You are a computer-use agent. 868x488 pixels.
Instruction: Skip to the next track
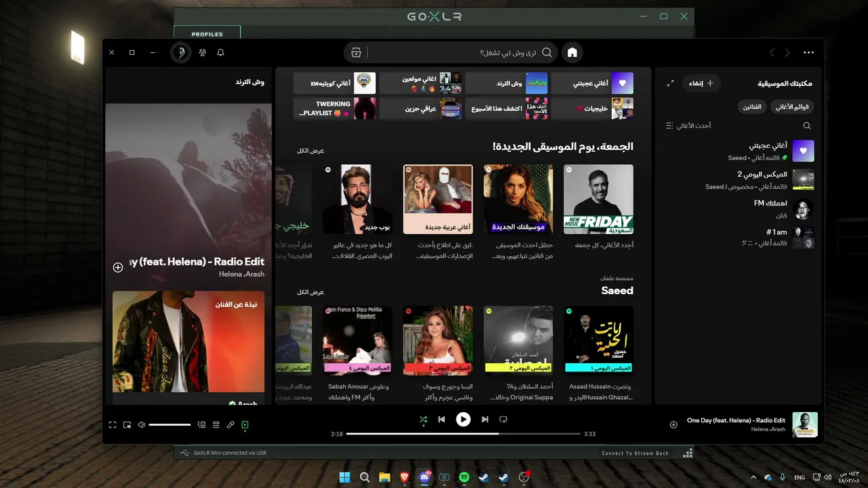click(485, 420)
